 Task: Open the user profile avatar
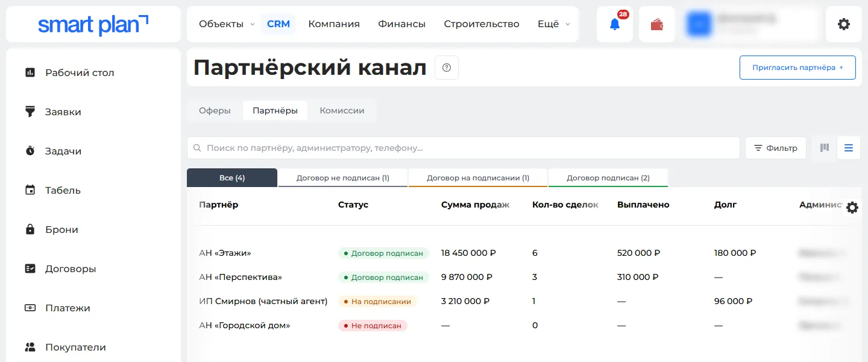pyautogui.click(x=700, y=24)
